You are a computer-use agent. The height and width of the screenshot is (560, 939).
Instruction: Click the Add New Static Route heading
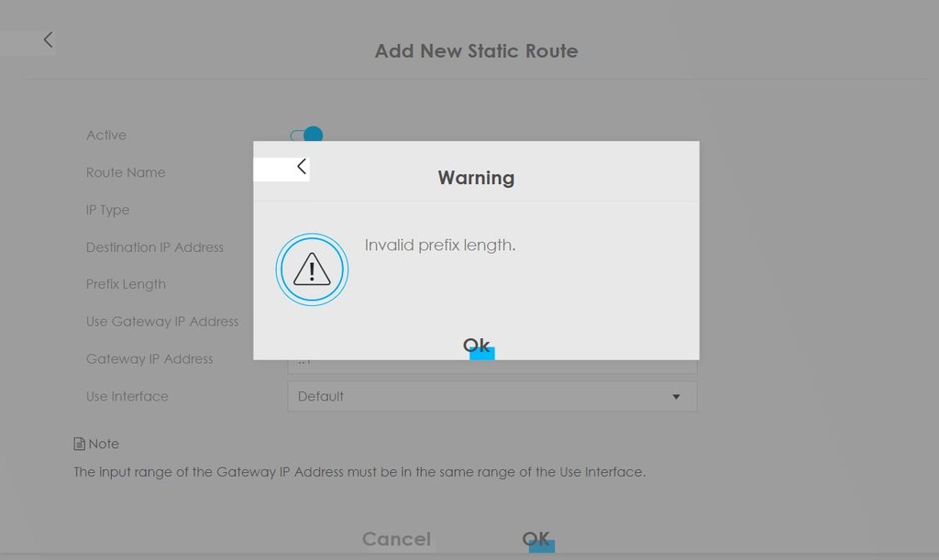477,50
